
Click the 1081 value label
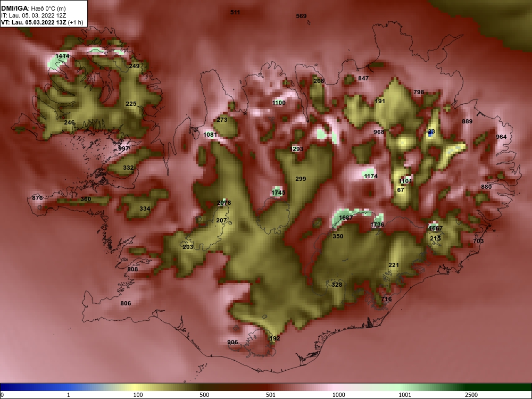coord(210,135)
